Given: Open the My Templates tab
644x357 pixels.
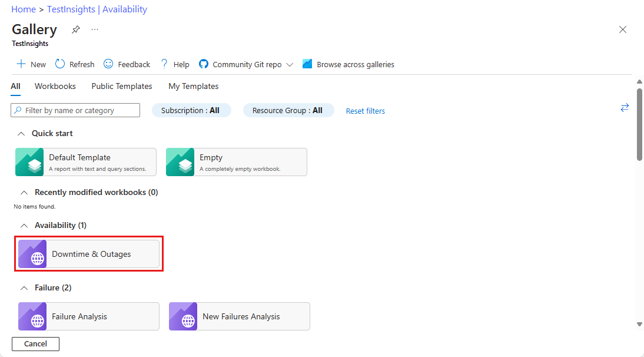Looking at the screenshot, I should click(x=194, y=86).
